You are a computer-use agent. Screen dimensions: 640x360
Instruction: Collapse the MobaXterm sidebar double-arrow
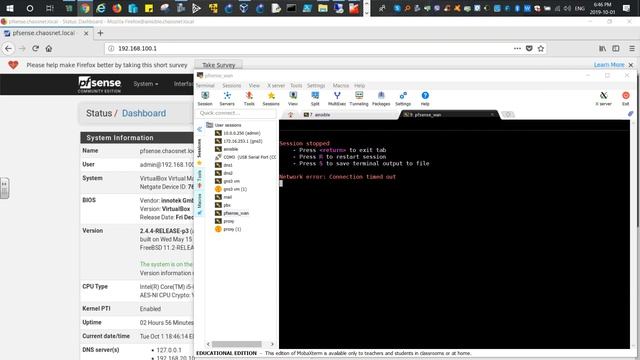coord(200,129)
